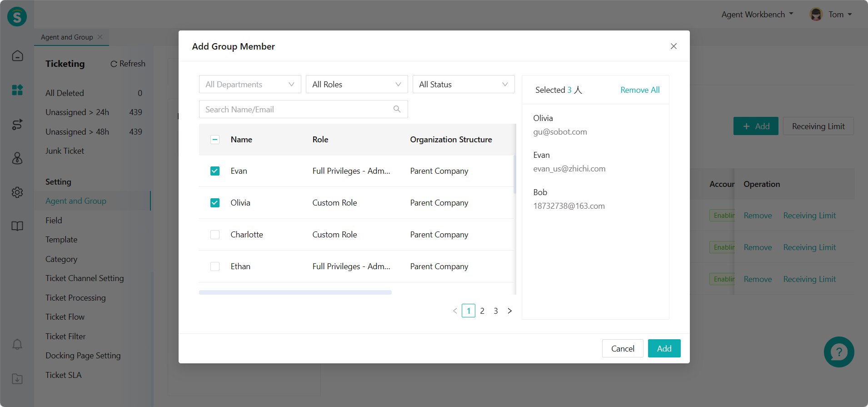868x407 pixels.
Task: Expand the Tom user menu
Action: [840, 14]
